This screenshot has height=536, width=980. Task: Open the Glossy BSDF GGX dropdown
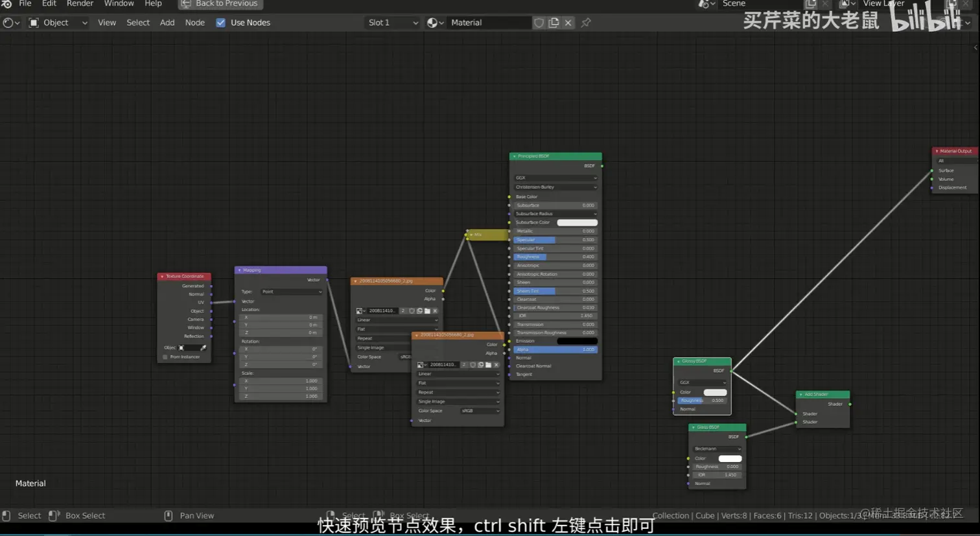(x=702, y=383)
